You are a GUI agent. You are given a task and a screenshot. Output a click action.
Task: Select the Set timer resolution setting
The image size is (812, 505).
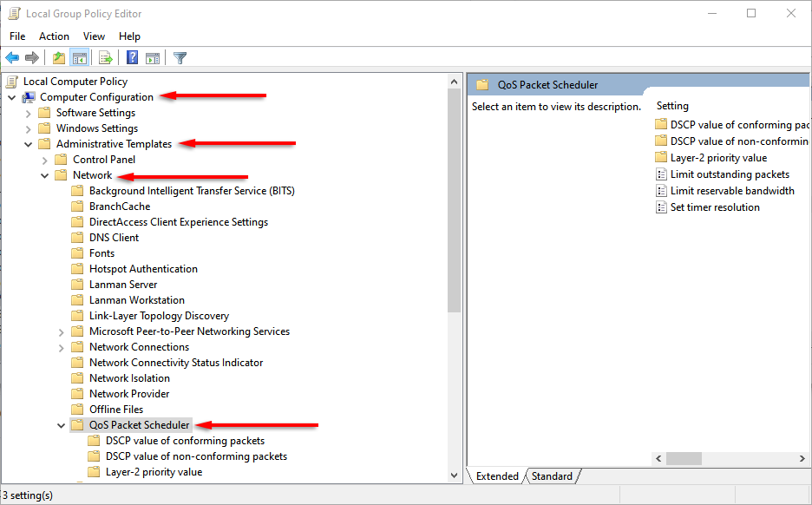(714, 207)
